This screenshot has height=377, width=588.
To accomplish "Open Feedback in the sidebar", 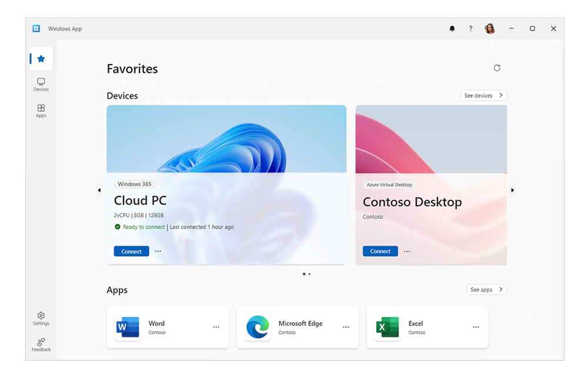I will [x=41, y=345].
